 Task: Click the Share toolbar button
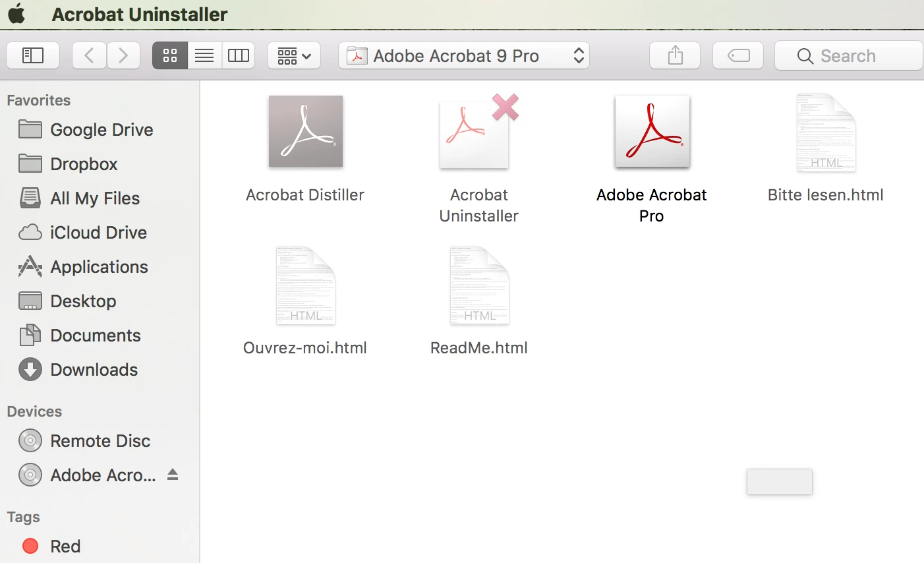[675, 55]
